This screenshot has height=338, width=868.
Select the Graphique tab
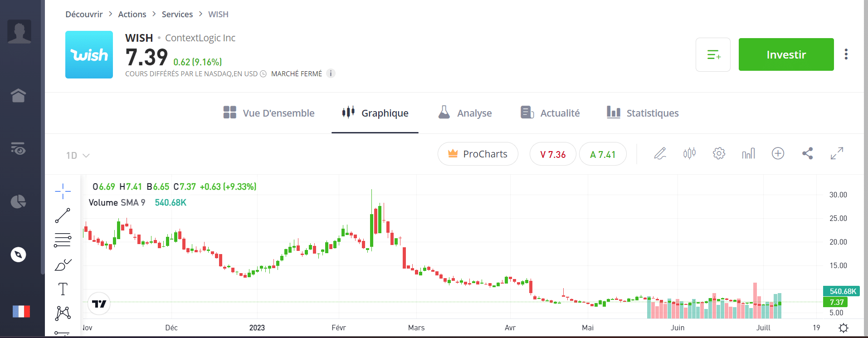click(x=375, y=113)
